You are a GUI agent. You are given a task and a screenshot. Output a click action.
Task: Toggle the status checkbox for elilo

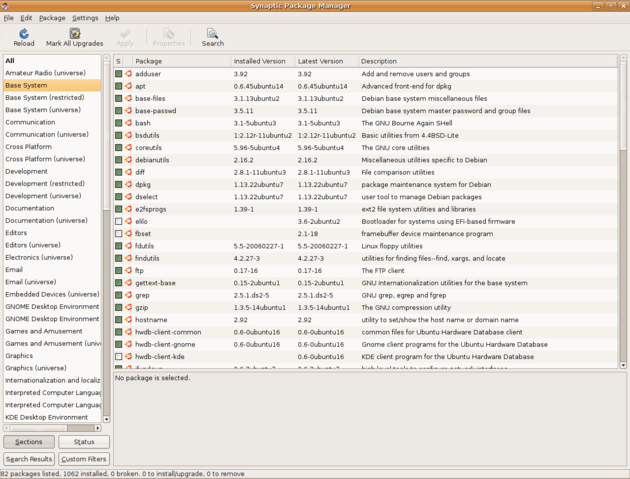(118, 221)
